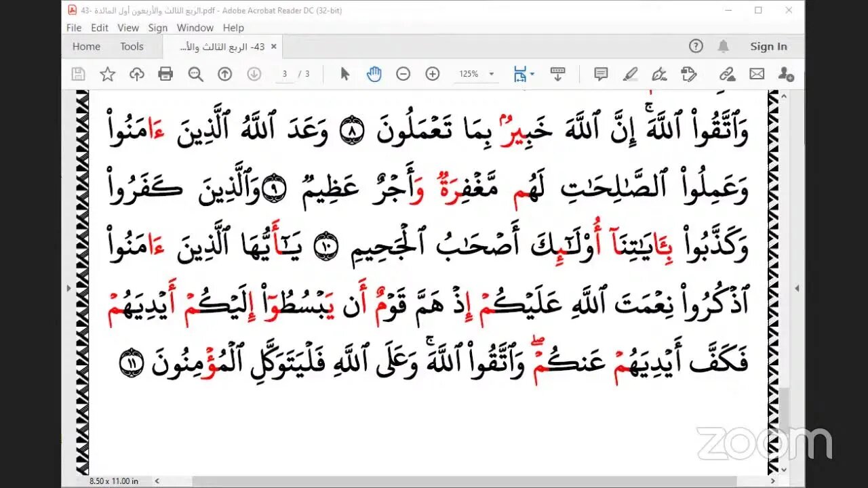Send the file by email envelope icon
The height and width of the screenshot is (488, 868).
point(757,74)
